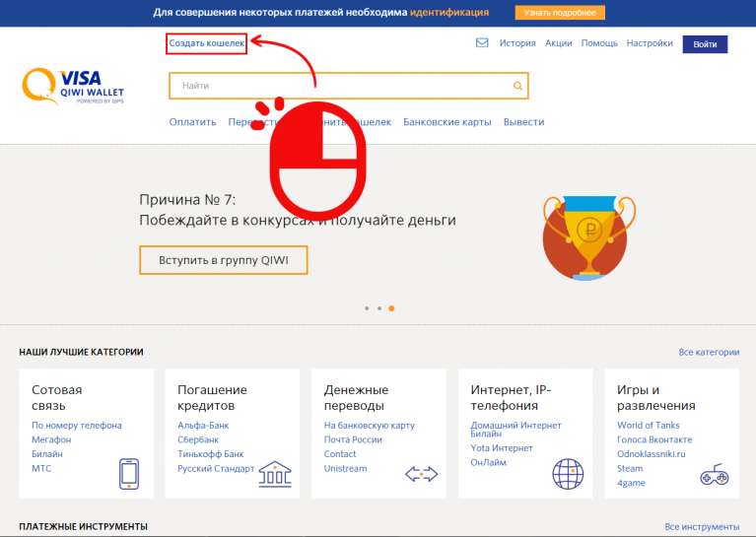The width and height of the screenshot is (756, 537).
Task: Choose the Альфа-Банк link
Action: [203, 425]
